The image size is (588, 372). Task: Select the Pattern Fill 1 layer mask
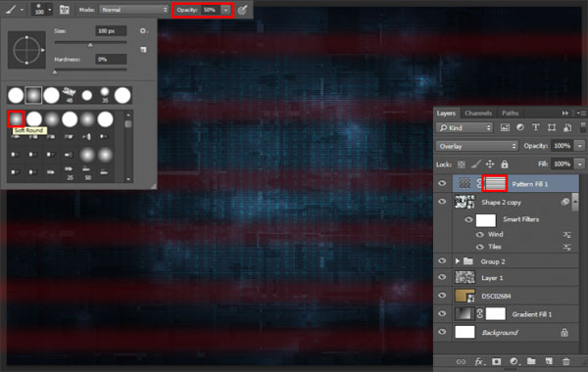click(x=495, y=184)
